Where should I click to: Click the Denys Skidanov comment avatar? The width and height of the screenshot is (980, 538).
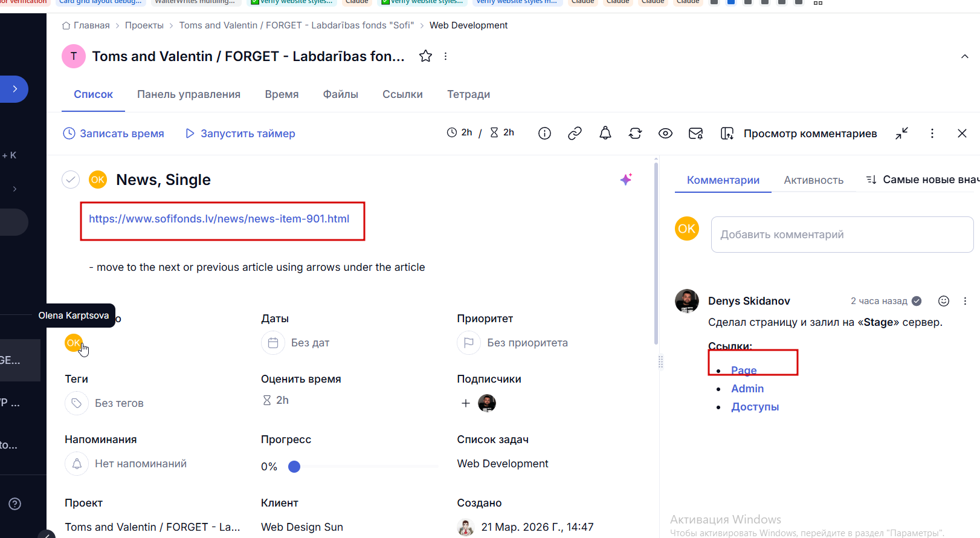point(687,300)
